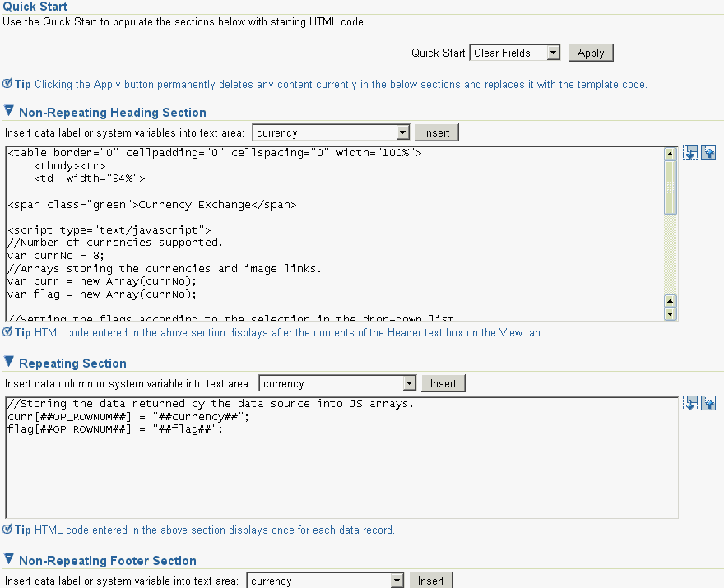This screenshot has width=724, height=588.
Task: Open currency dropdown in Footer Section
Action: pos(397,581)
